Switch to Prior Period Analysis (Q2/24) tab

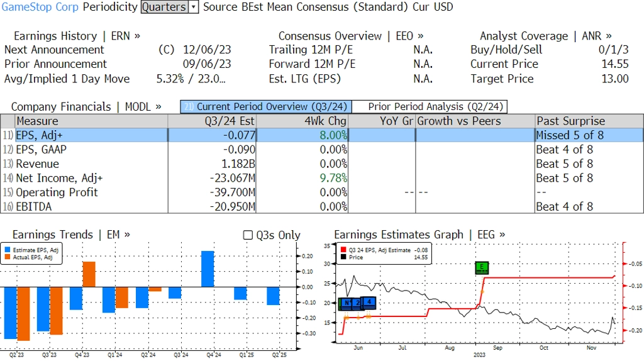430,107
